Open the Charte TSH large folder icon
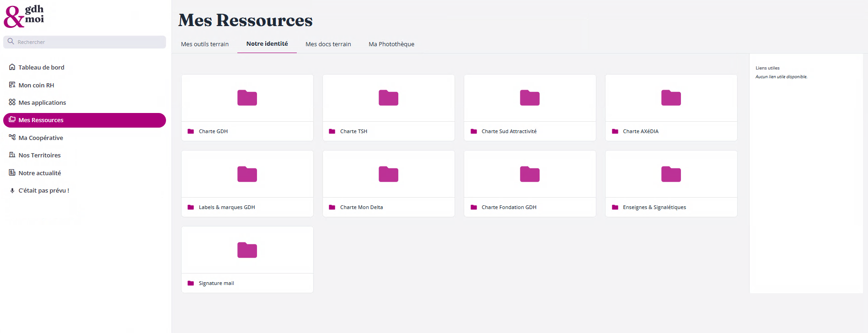Screen dimensions: 868x333 click(x=388, y=98)
